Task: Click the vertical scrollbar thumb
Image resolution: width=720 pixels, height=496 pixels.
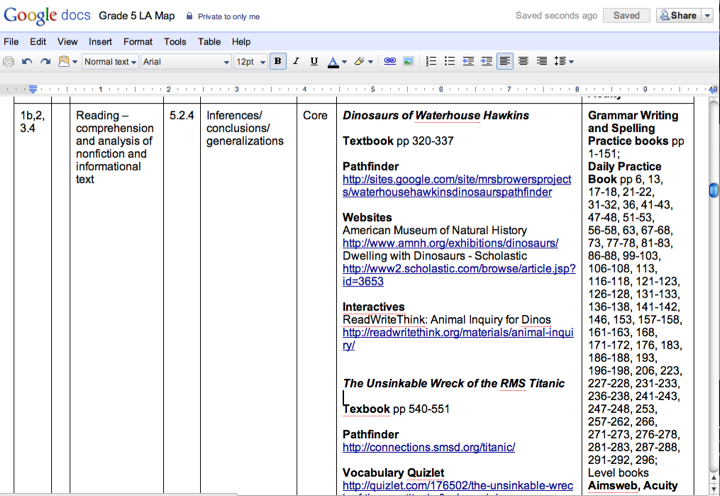Action: (714, 190)
